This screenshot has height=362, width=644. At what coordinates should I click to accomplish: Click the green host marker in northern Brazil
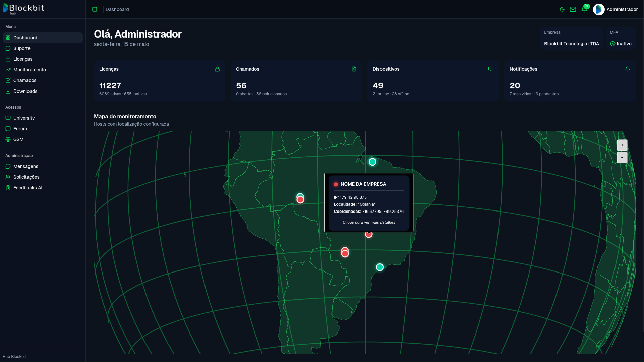372,162
